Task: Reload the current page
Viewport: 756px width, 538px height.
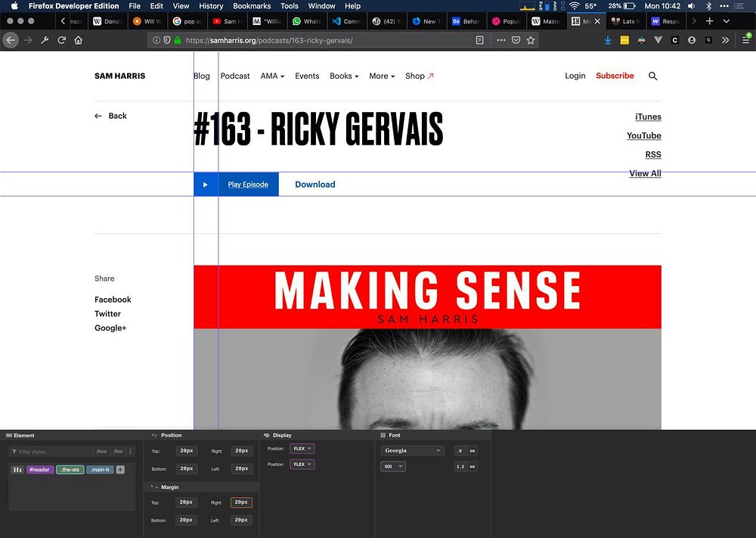Action: [x=62, y=41]
